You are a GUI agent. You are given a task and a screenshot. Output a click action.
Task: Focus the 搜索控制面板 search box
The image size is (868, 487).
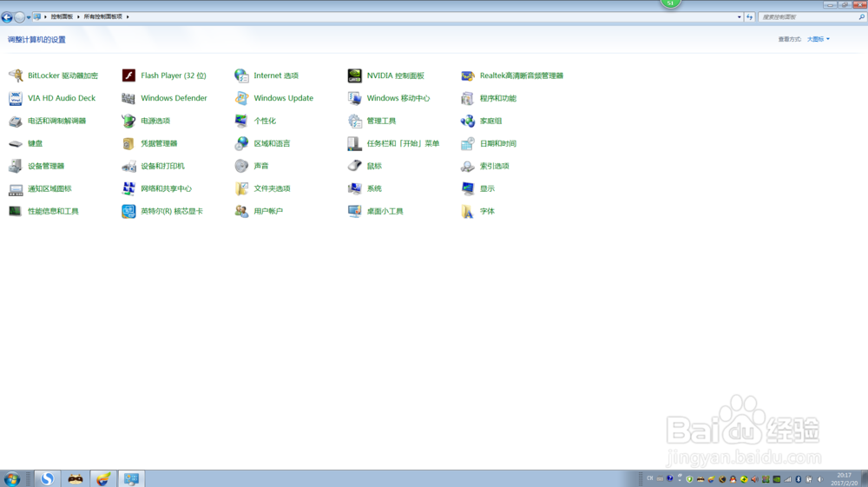[812, 17]
